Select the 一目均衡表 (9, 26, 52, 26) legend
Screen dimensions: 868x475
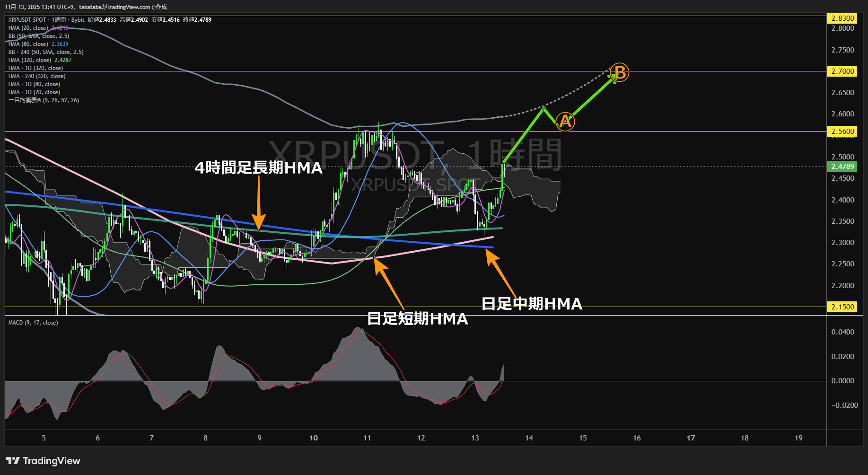44,100
